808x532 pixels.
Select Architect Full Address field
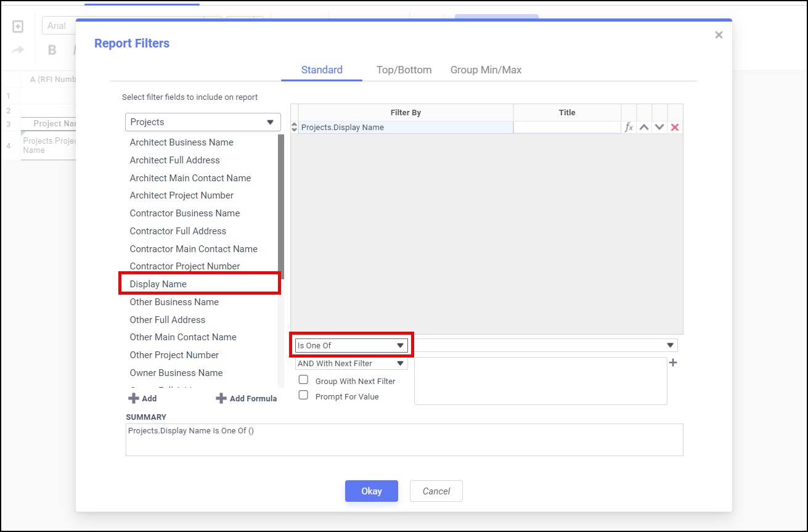pyautogui.click(x=174, y=160)
